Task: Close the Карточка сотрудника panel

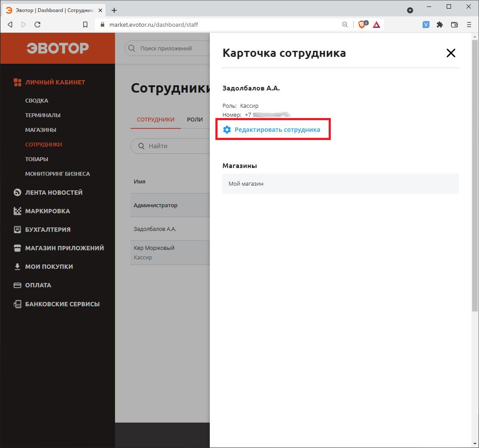Action: point(451,53)
